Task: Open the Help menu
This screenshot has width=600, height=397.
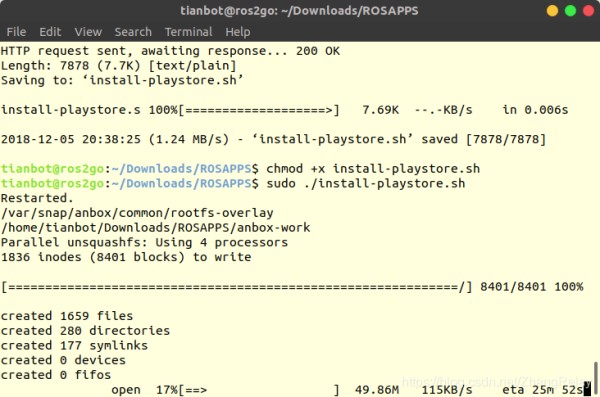Action: click(x=238, y=32)
